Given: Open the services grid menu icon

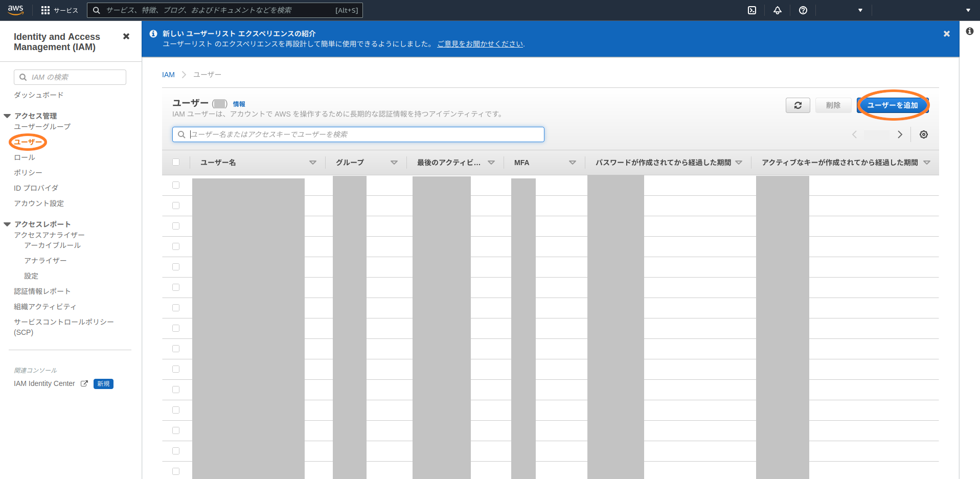Looking at the screenshot, I should [45, 10].
